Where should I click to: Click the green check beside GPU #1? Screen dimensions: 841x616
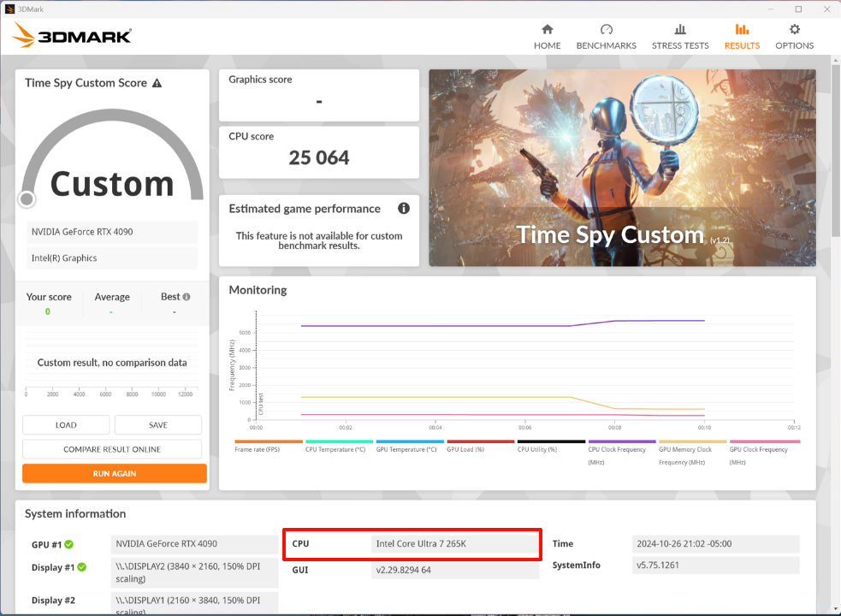click(68, 544)
